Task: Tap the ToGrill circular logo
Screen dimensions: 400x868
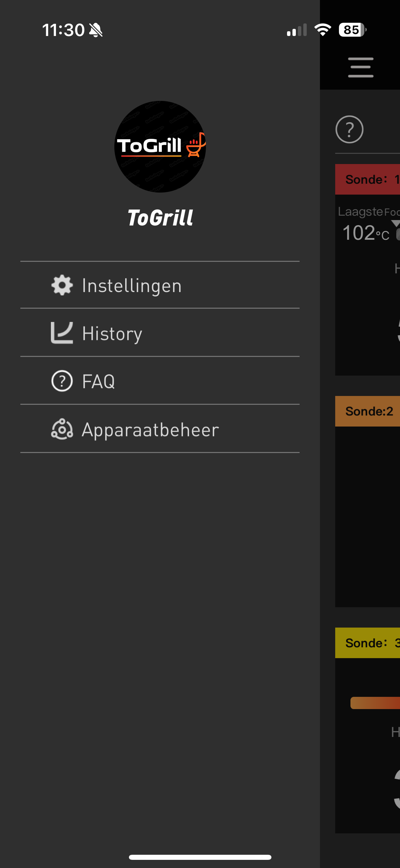Action: pos(160,147)
